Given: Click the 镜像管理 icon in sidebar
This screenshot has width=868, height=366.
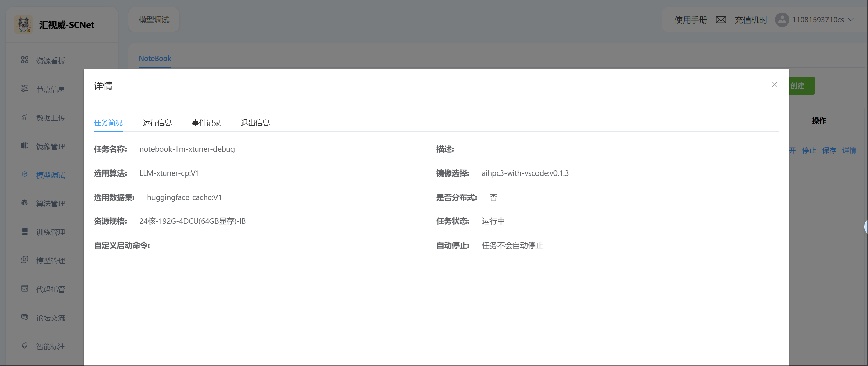Looking at the screenshot, I should coord(25,146).
